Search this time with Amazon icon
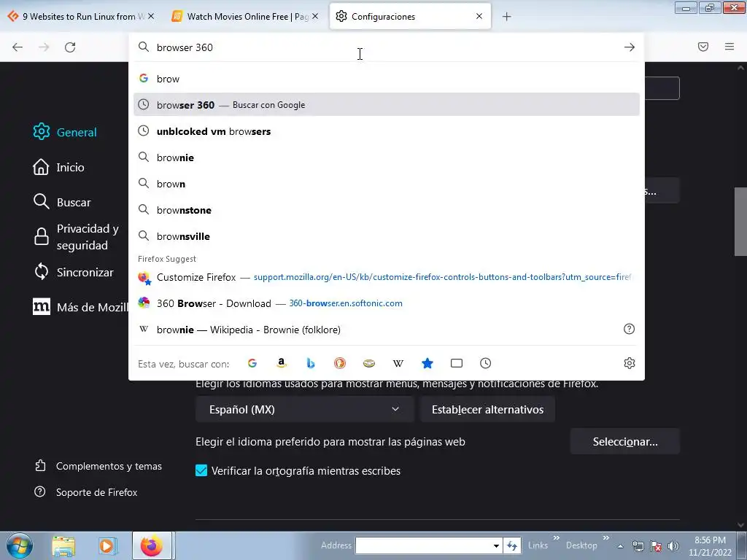 coord(282,363)
